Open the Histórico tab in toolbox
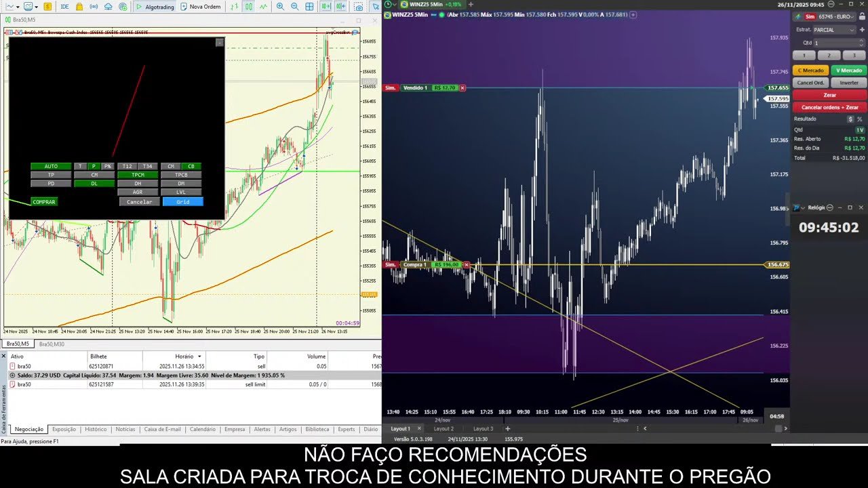The height and width of the screenshot is (488, 868). point(96,429)
